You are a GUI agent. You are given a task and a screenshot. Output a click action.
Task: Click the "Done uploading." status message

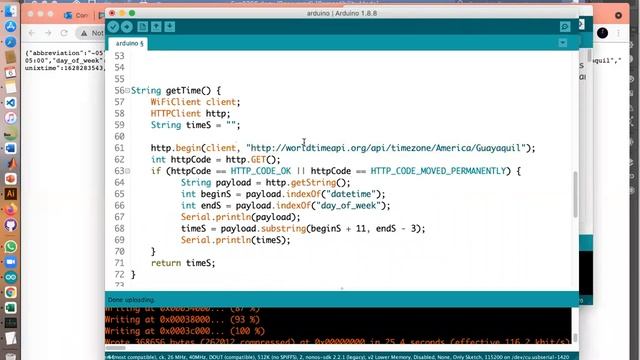(131, 300)
